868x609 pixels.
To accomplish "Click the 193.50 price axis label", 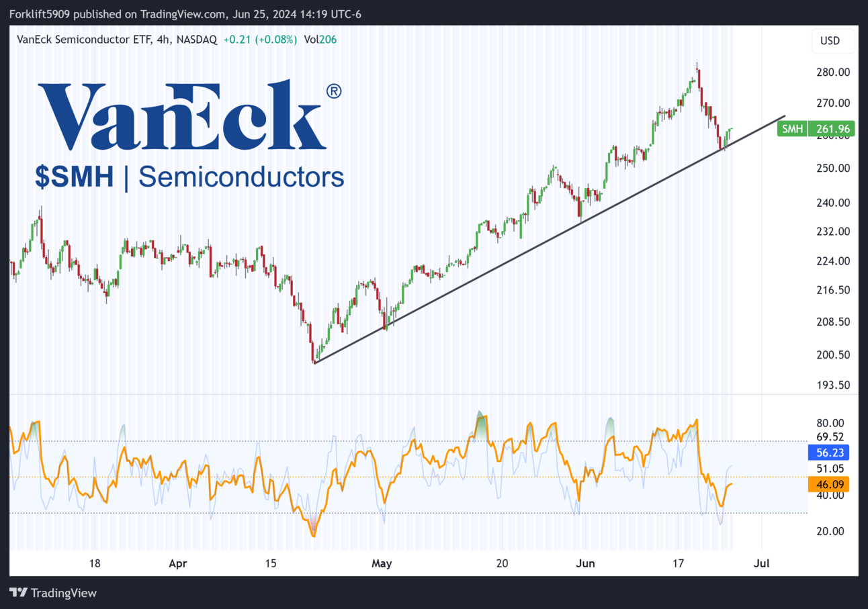I will tap(832, 385).
